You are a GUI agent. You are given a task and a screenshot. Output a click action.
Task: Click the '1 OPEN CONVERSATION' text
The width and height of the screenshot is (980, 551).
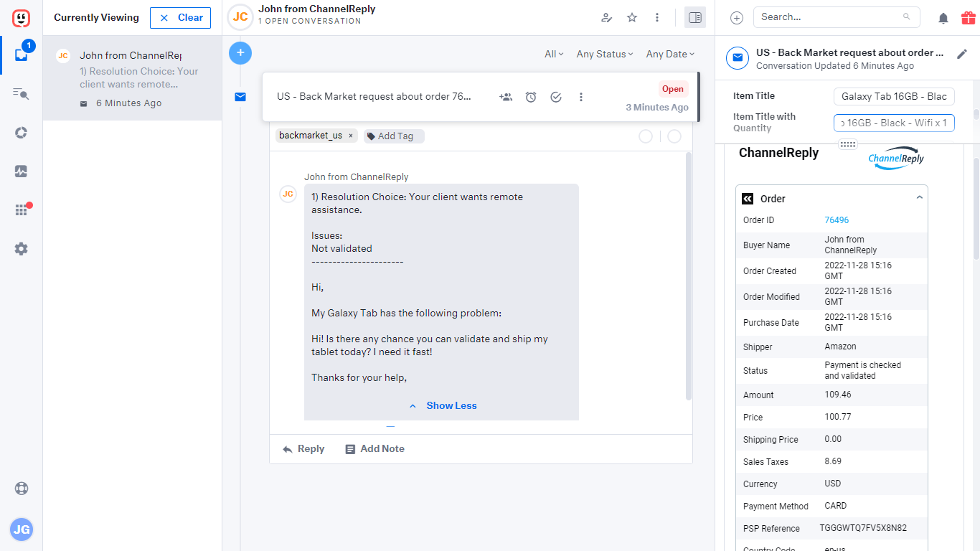pos(310,22)
